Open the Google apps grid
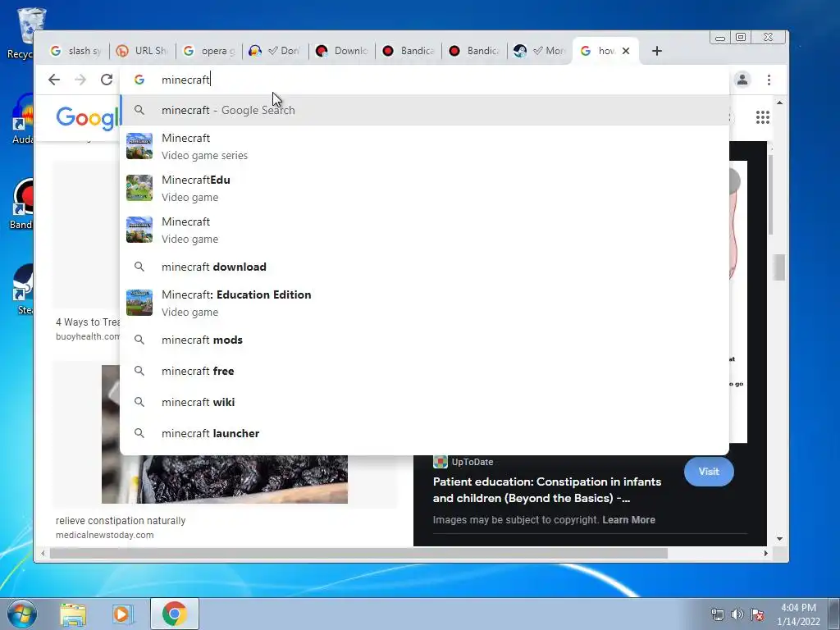Image resolution: width=840 pixels, height=630 pixels. click(762, 117)
